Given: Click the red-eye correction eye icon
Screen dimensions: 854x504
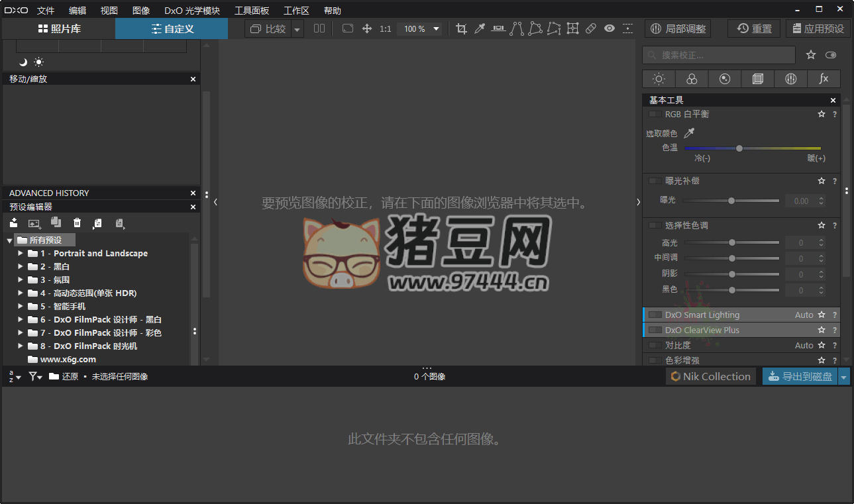Looking at the screenshot, I should 610,28.
